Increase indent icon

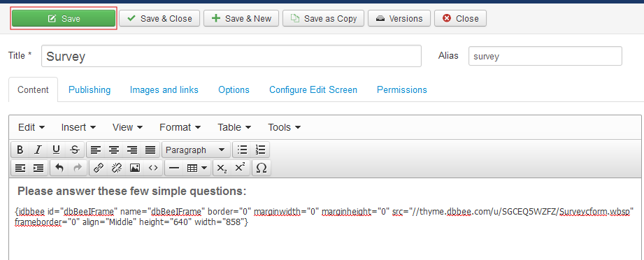tap(38, 168)
